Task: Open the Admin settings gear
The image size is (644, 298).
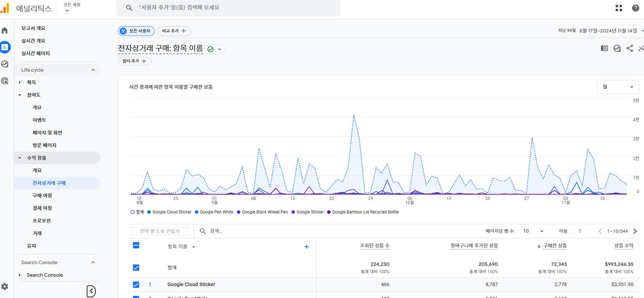Action: point(5,286)
